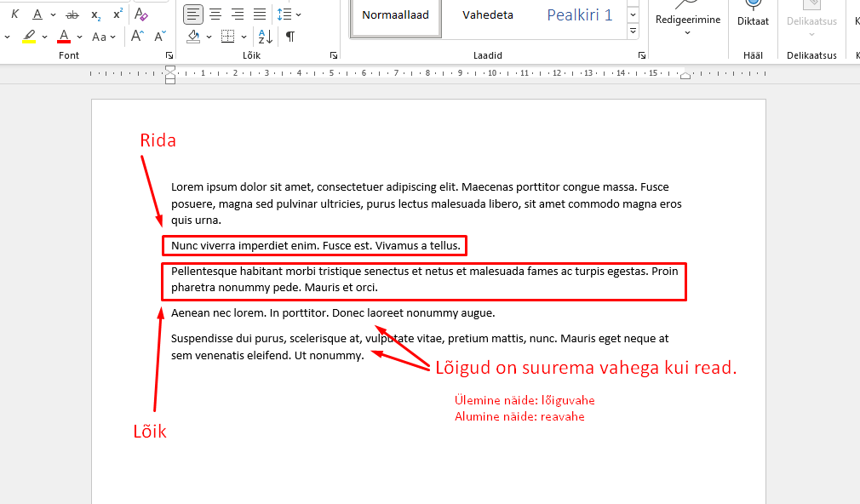Apply the Vahedeta style
860x504 pixels.
point(488,15)
